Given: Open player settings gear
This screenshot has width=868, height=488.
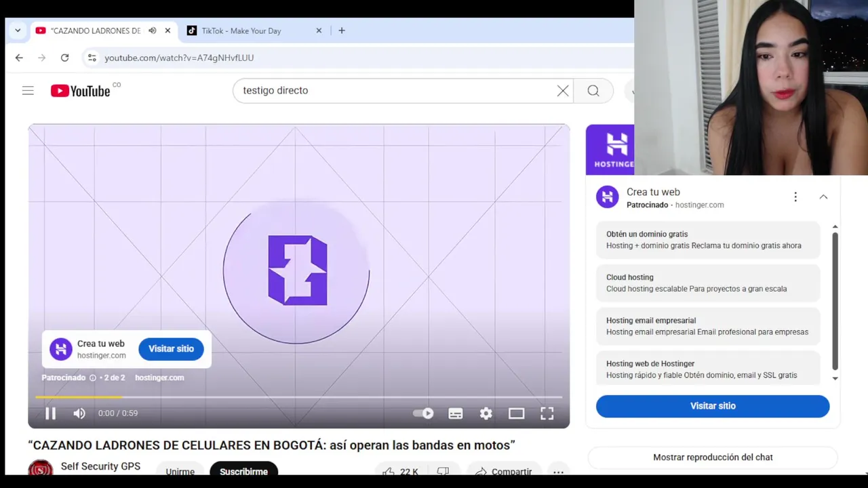Looking at the screenshot, I should coord(486,413).
